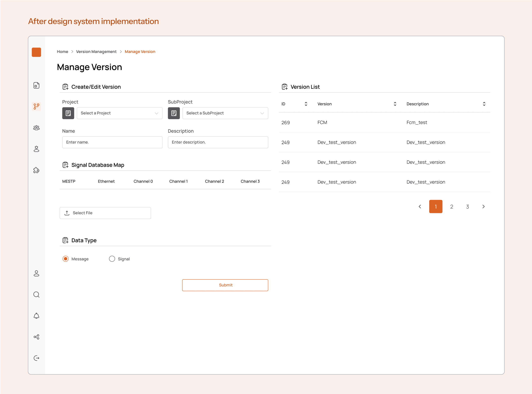Select pagination page 1
The height and width of the screenshot is (394, 532).
[436, 207]
